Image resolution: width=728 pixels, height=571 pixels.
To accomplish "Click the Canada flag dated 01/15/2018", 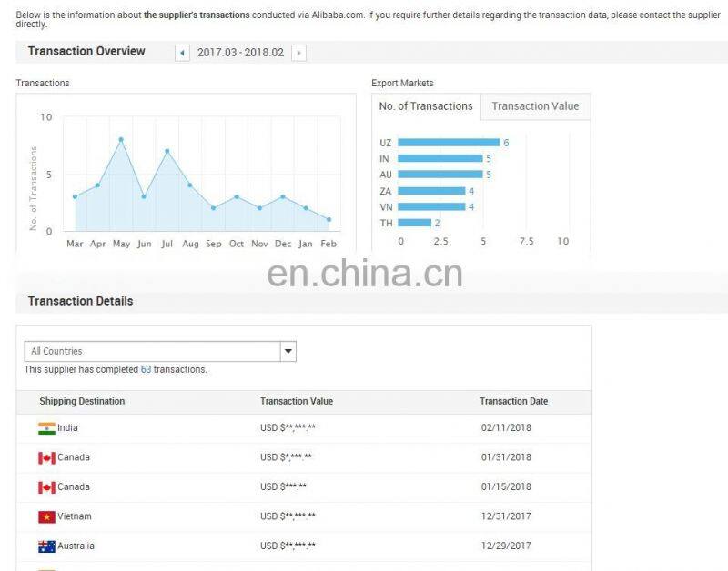I will 46,487.
